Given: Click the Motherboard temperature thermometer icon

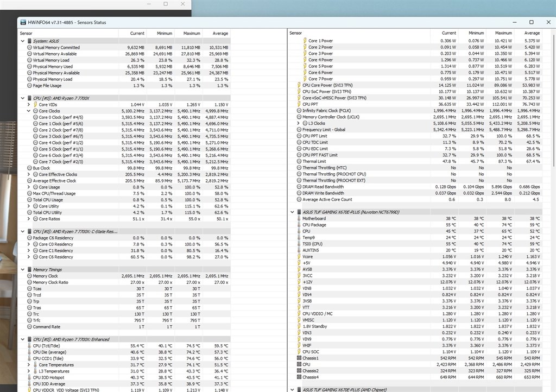Looking at the screenshot, I should [299, 219].
